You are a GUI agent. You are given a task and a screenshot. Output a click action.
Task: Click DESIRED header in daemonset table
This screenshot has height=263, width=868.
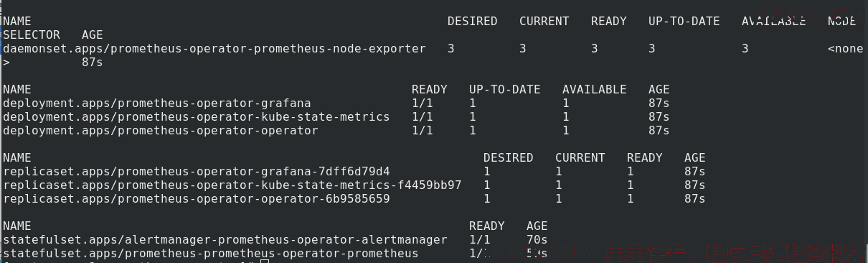[x=473, y=22]
